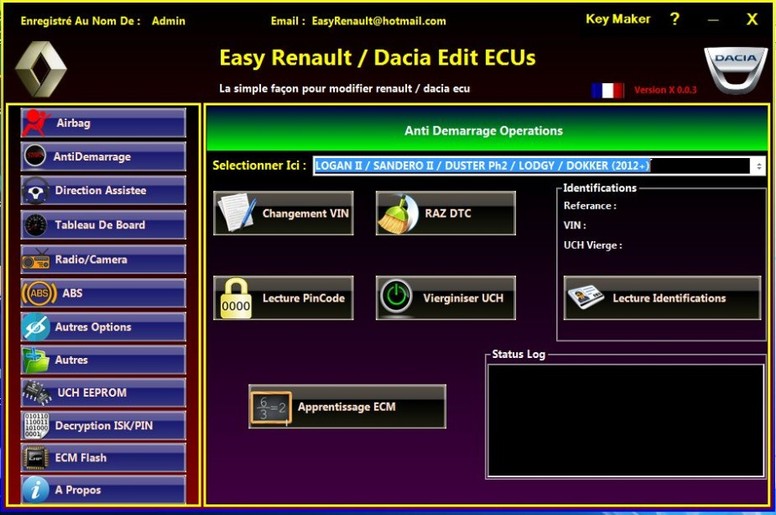Screen dimensions: 776x515
Task: Open Autres Options menu entry
Action: (103, 327)
